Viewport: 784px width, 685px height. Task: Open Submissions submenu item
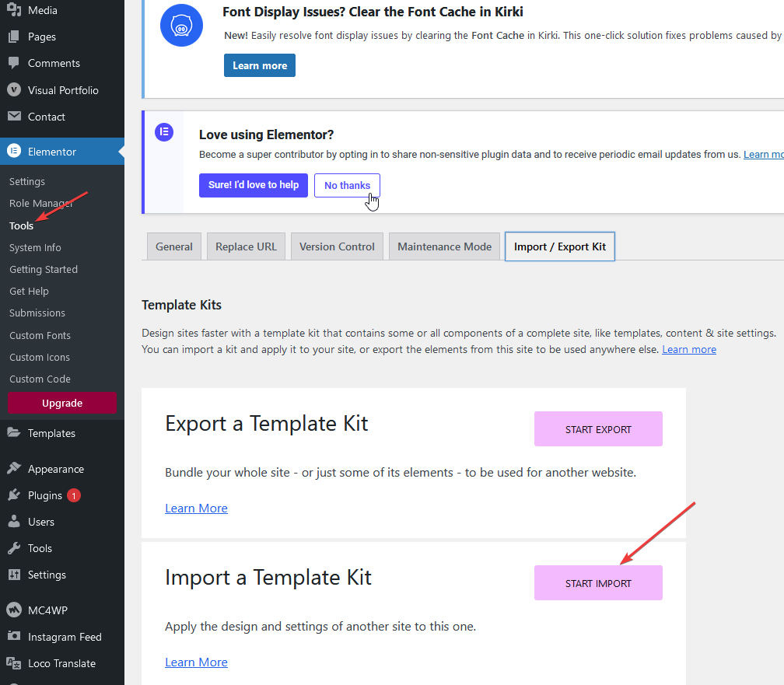click(x=37, y=313)
